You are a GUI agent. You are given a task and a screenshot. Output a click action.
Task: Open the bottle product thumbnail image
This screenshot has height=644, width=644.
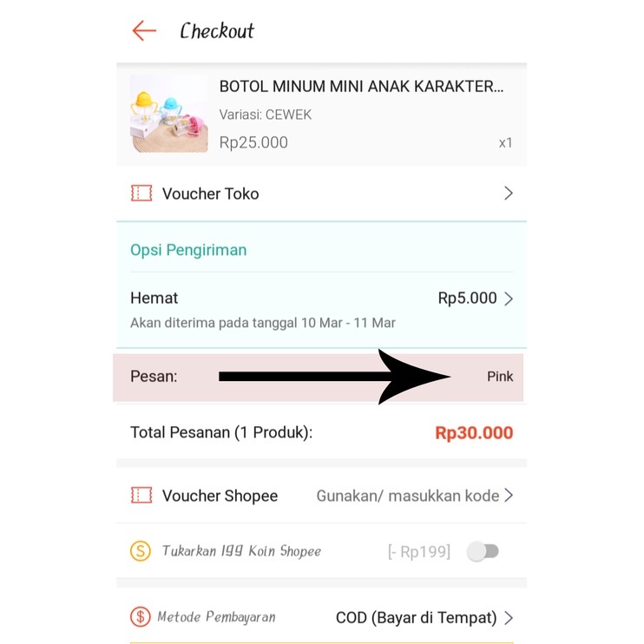click(168, 114)
